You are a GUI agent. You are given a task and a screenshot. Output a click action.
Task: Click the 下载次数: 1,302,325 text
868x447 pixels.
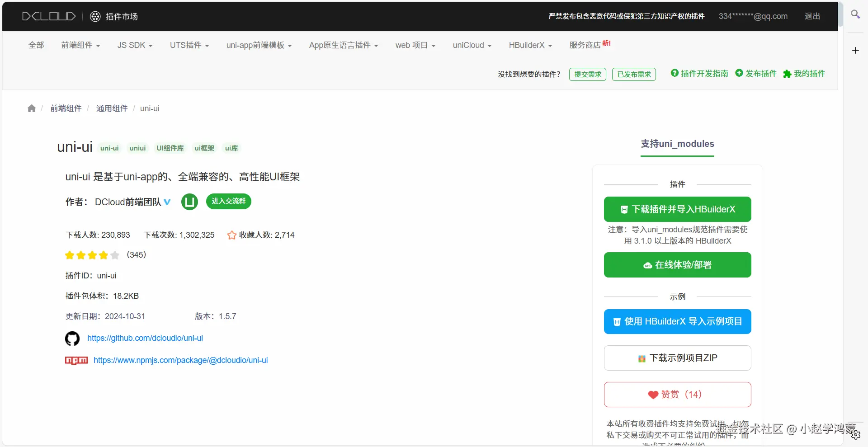(179, 235)
